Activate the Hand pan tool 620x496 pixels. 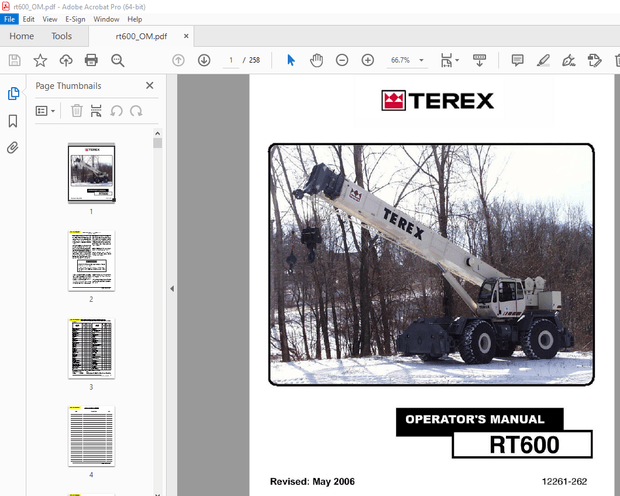click(316, 60)
